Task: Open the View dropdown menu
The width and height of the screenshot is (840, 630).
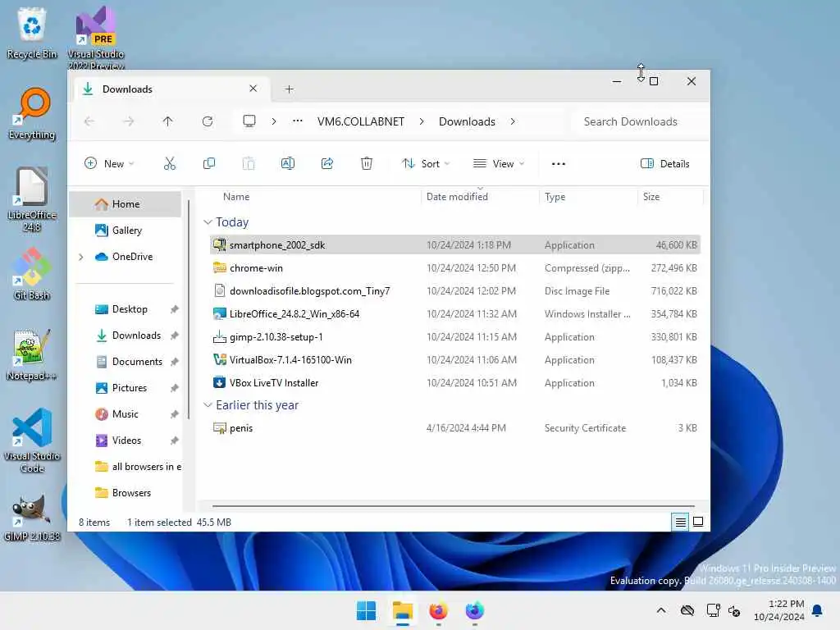Action: (x=499, y=163)
